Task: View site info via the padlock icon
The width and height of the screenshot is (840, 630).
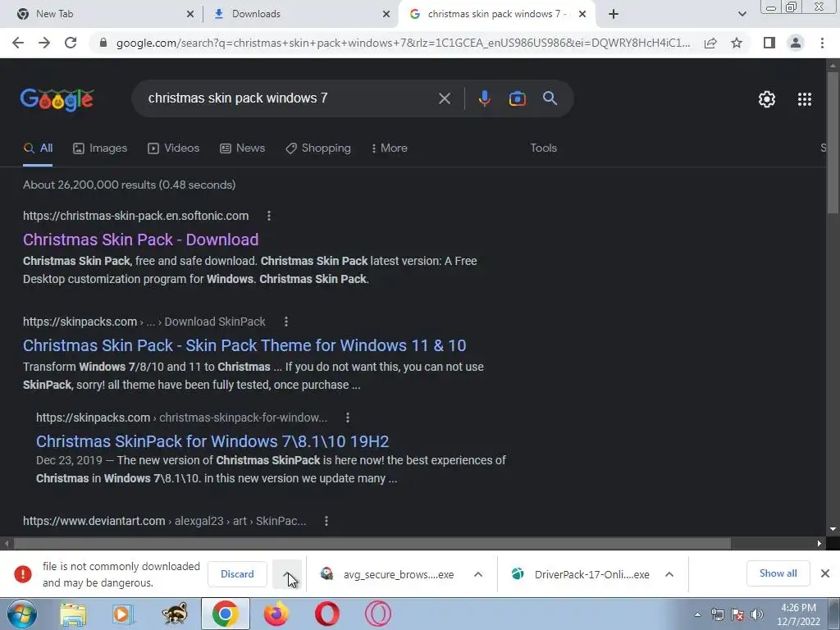Action: (103, 43)
